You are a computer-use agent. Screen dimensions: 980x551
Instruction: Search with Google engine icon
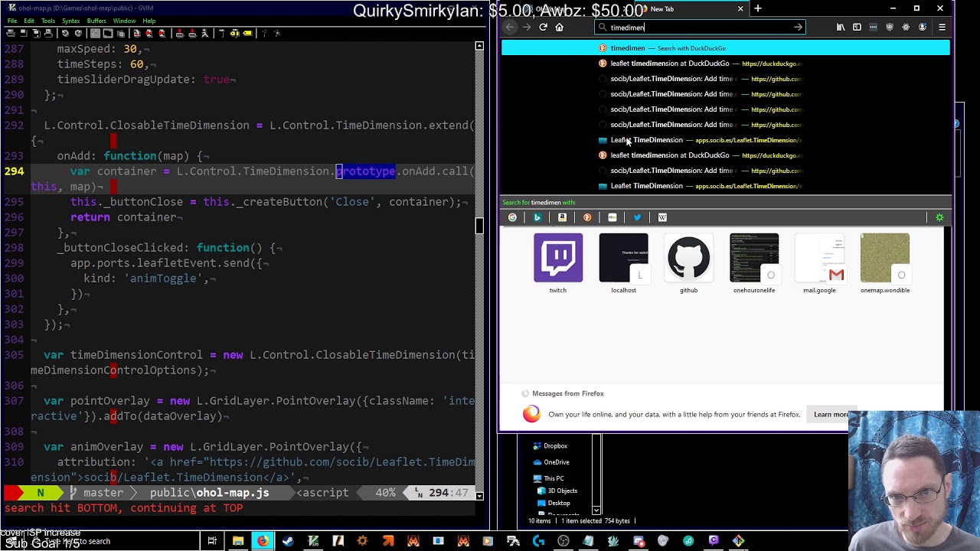512,217
